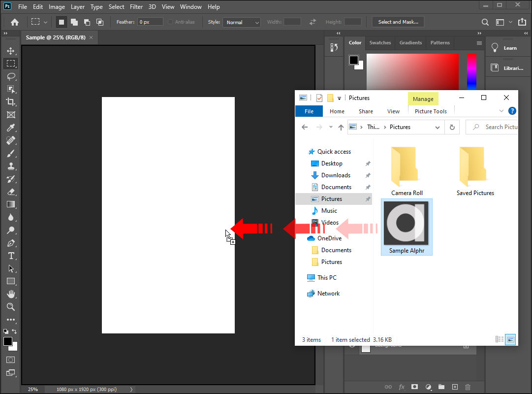This screenshot has height=394, width=532.
Task: Switch to the Gradients tab
Action: (410, 43)
